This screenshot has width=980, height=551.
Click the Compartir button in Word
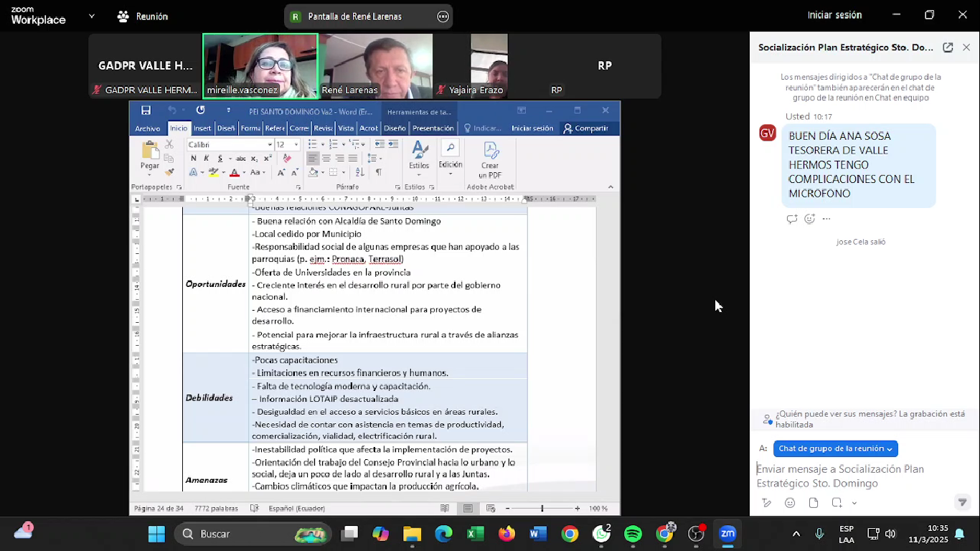pos(586,128)
